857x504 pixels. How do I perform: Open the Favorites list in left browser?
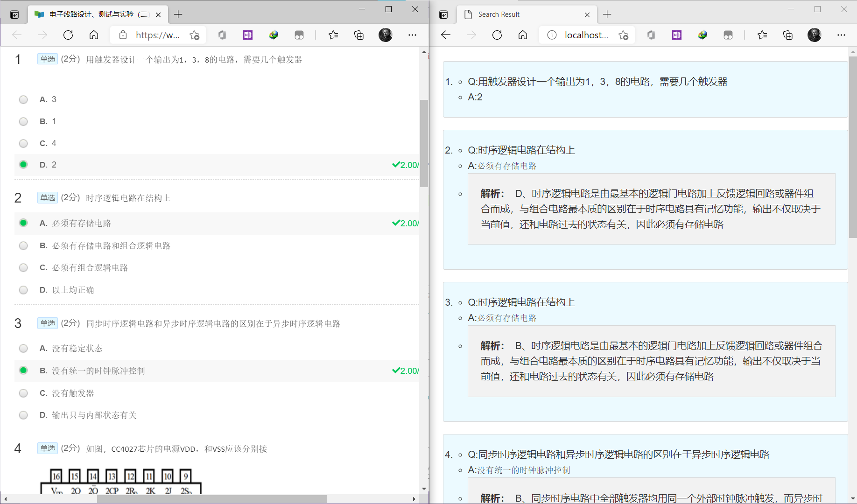[333, 35]
